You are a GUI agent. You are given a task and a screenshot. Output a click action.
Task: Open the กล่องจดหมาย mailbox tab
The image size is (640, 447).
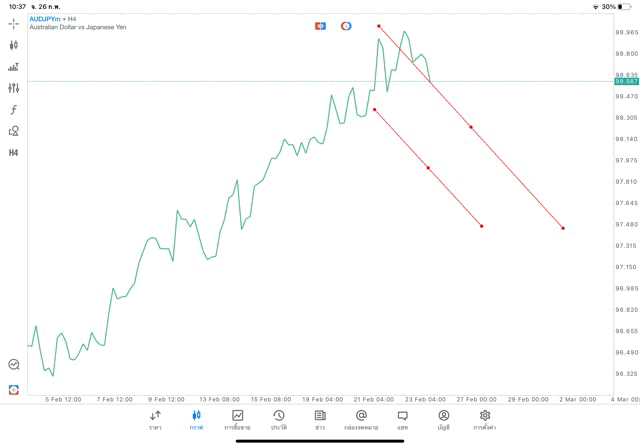tap(361, 419)
